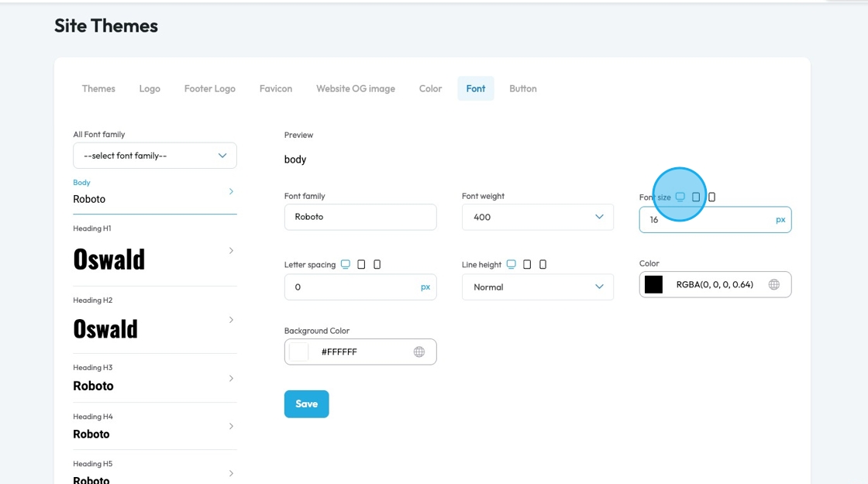Click the black Color swatch
Viewport: 868px width, 484px height.
pos(654,284)
